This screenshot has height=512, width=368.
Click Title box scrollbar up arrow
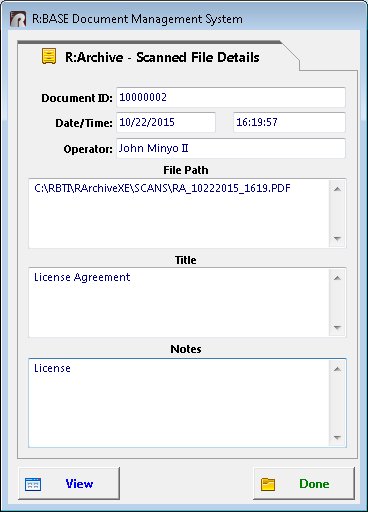pos(337,278)
